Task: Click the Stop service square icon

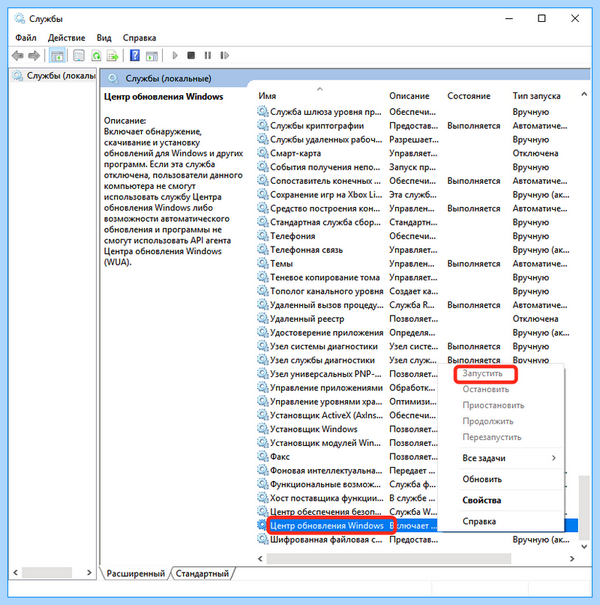Action: 191,56
